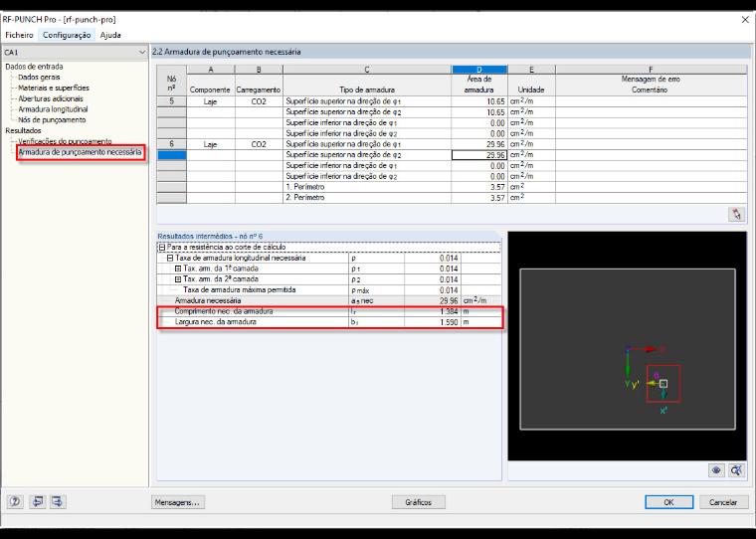
Task: Click column C header in table
Action: click(x=367, y=70)
